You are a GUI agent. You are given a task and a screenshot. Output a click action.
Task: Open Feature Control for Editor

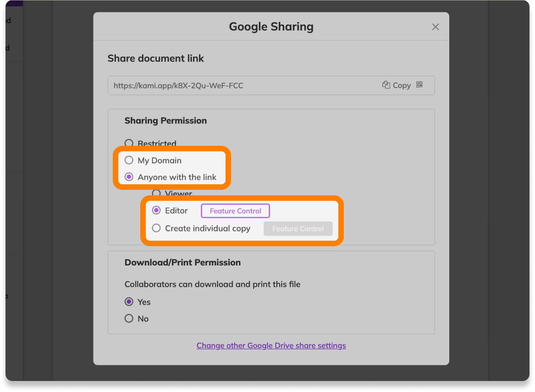click(235, 211)
